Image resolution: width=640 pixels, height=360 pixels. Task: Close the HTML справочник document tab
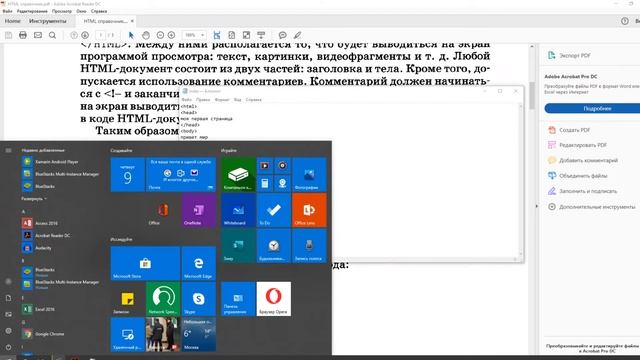pos(132,21)
